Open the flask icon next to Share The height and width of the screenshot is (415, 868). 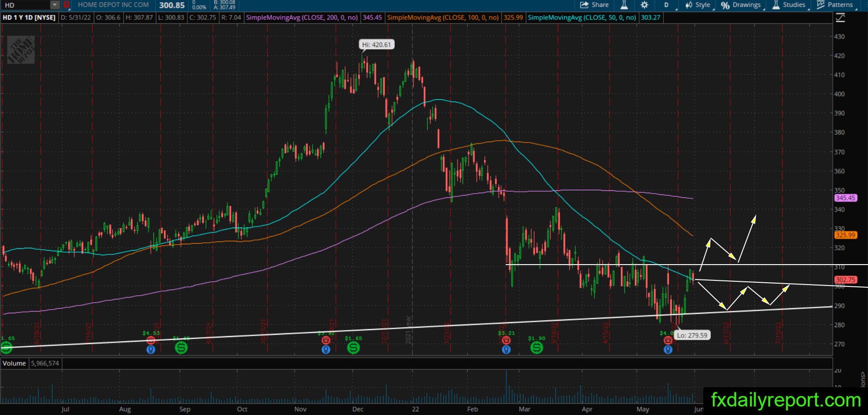624,5
